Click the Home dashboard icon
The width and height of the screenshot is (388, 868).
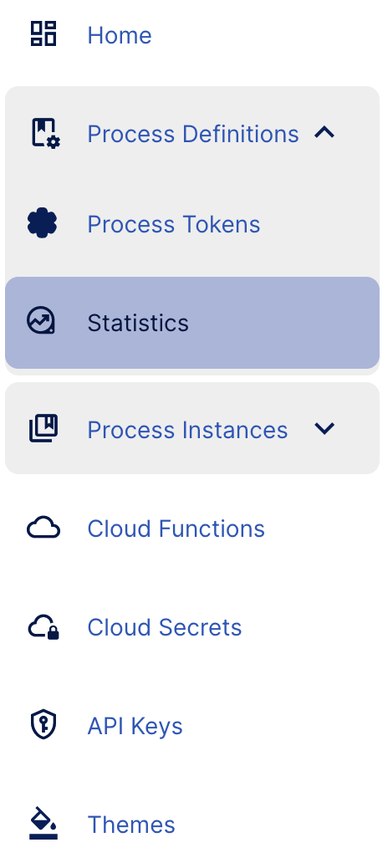(x=43, y=33)
